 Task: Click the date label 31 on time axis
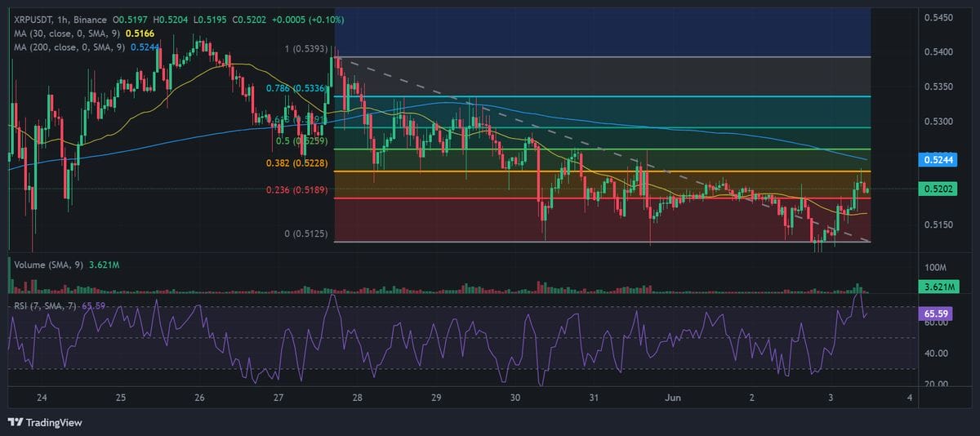pos(594,398)
